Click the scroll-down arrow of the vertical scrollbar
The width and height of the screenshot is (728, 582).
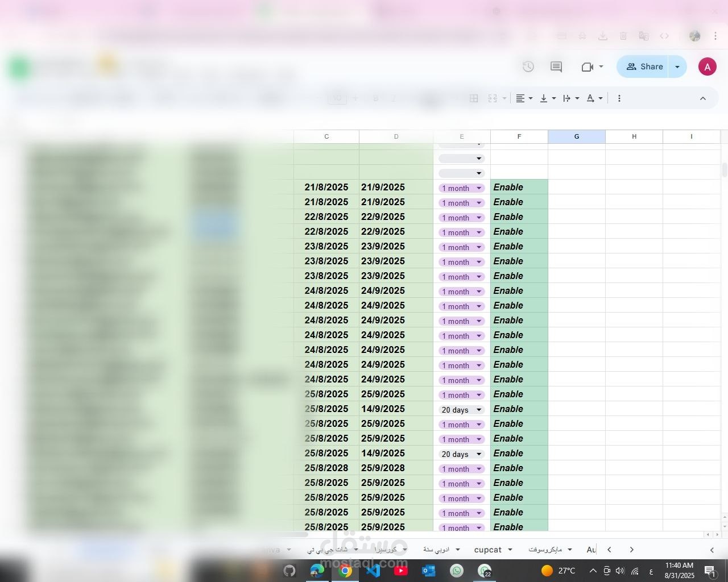pos(725,526)
